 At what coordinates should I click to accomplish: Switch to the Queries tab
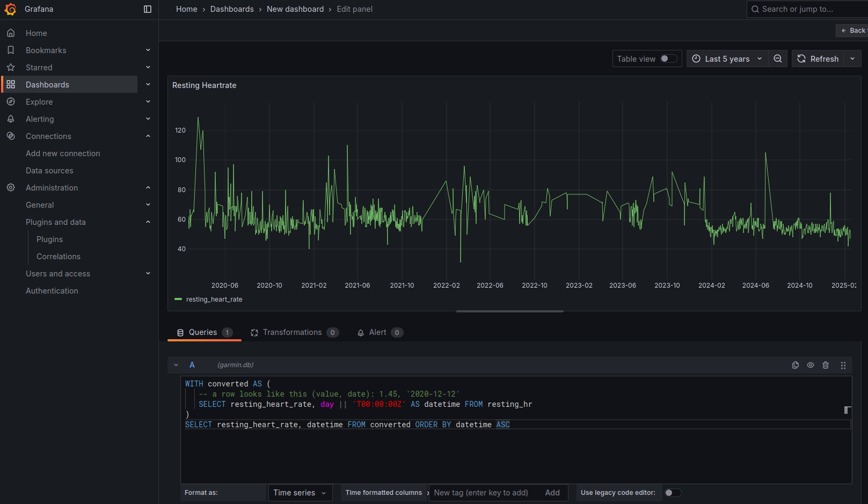point(205,333)
